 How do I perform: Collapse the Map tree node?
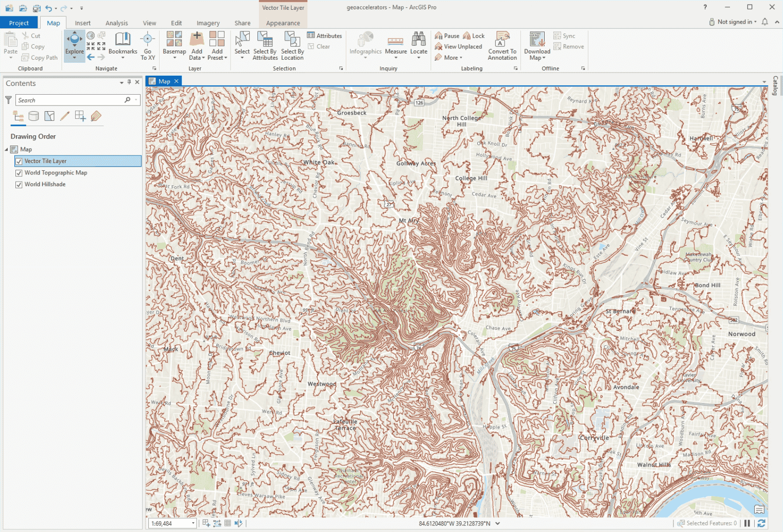click(x=7, y=150)
